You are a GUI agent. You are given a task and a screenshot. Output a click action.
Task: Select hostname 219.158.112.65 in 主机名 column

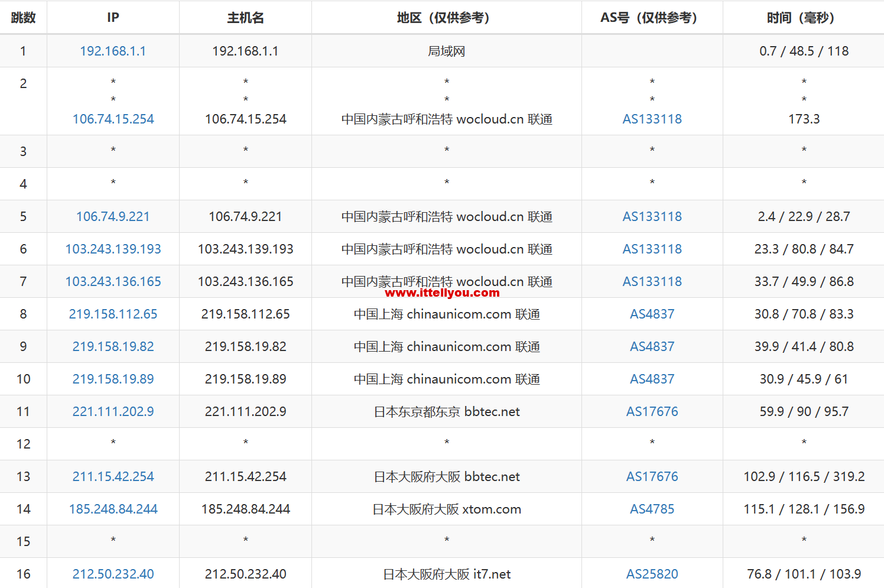click(x=245, y=314)
